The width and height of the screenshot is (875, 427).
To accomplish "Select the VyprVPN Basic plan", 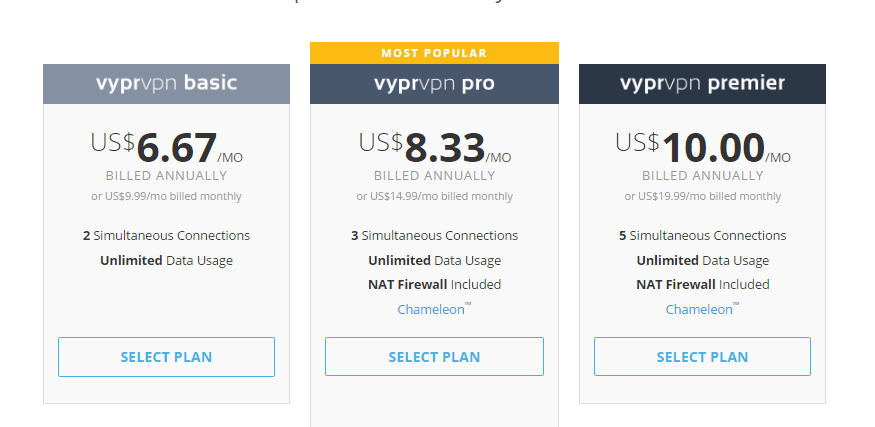I will 166,357.
